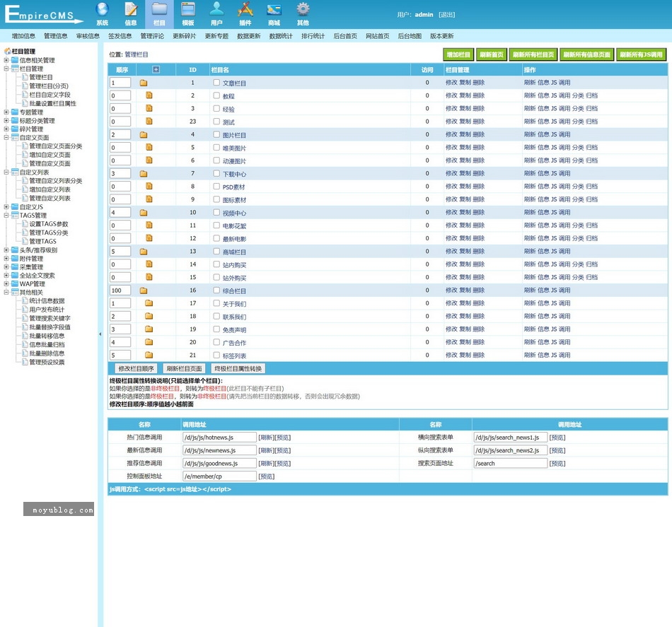Click 修改 link in 经验 row
The height and width of the screenshot is (627, 672).
coord(452,108)
